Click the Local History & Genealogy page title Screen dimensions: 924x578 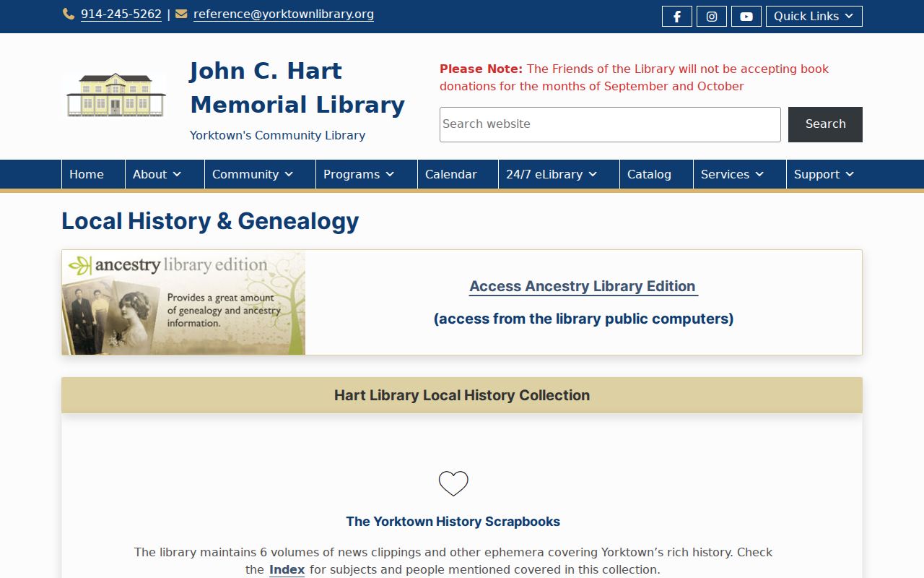[x=210, y=221]
